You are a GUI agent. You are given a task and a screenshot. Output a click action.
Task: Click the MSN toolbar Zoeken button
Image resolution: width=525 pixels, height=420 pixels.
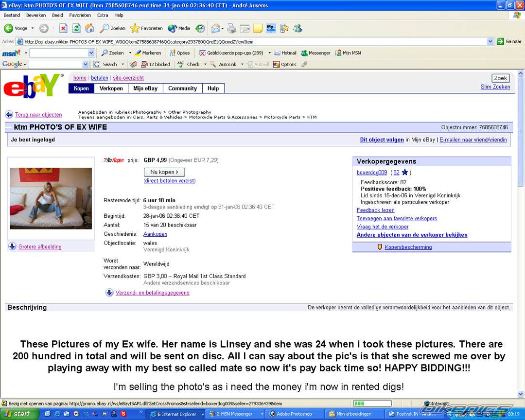(113, 53)
